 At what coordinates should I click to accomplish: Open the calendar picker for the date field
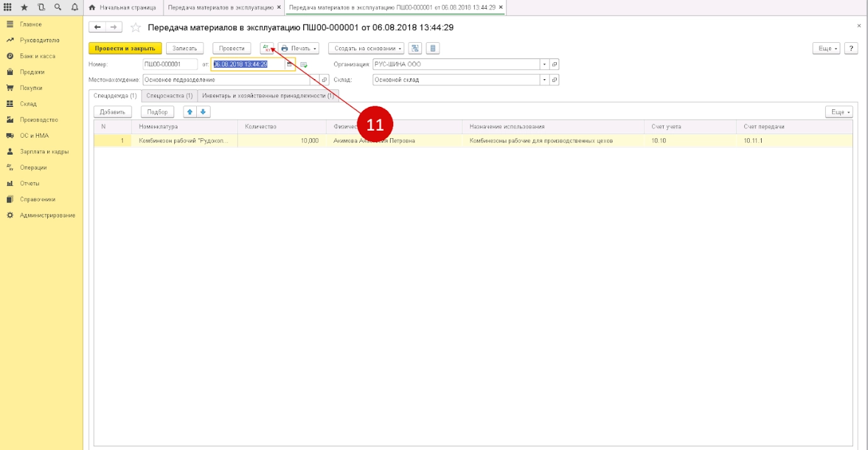click(289, 64)
